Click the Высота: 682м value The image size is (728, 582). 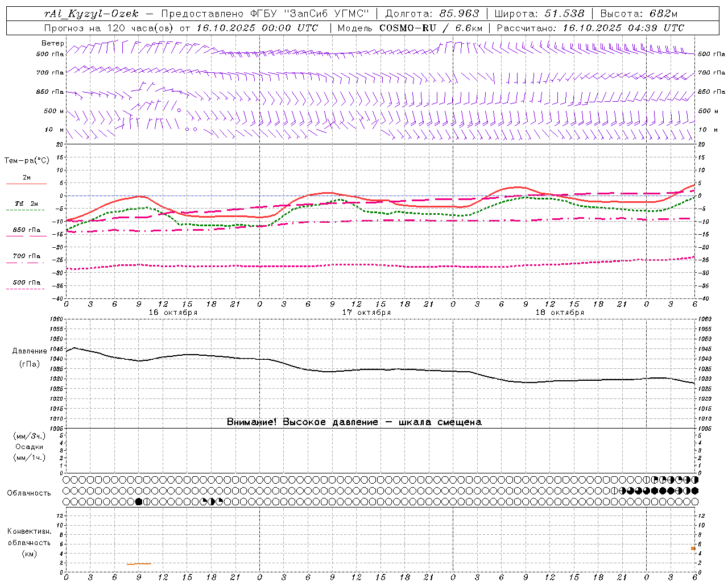pyautogui.click(x=639, y=14)
